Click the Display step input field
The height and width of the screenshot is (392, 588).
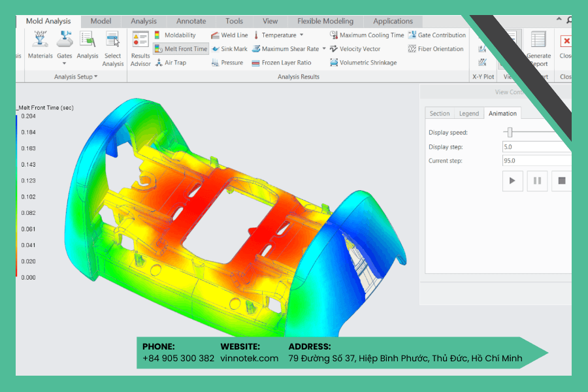tap(536, 146)
